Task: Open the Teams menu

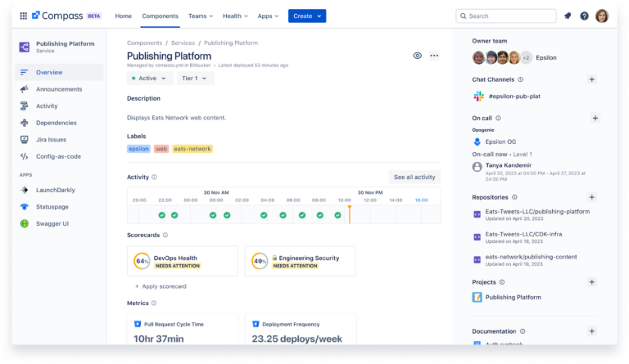Action: click(200, 16)
